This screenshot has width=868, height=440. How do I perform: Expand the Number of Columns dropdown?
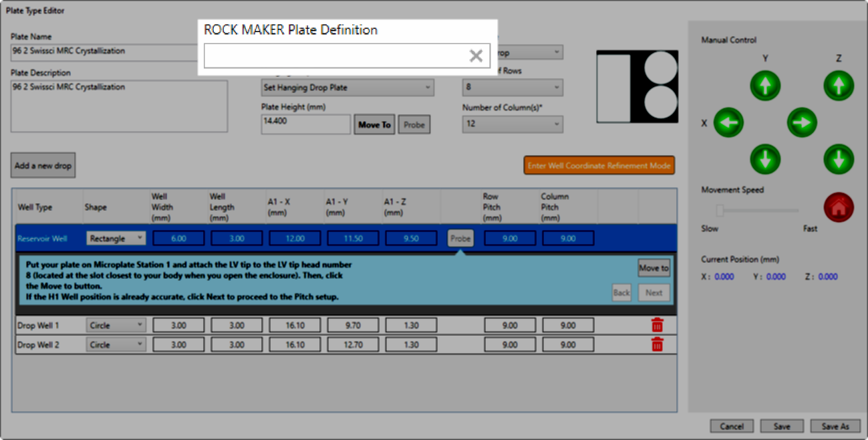click(513, 124)
